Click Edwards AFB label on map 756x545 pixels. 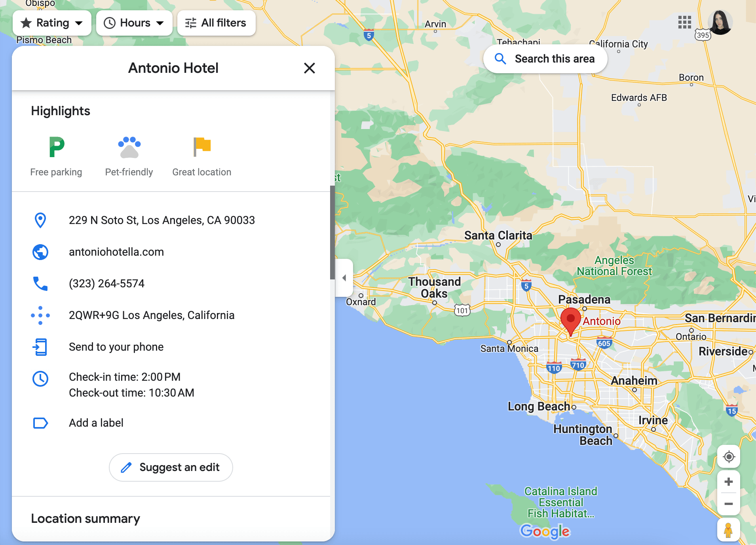tap(639, 98)
